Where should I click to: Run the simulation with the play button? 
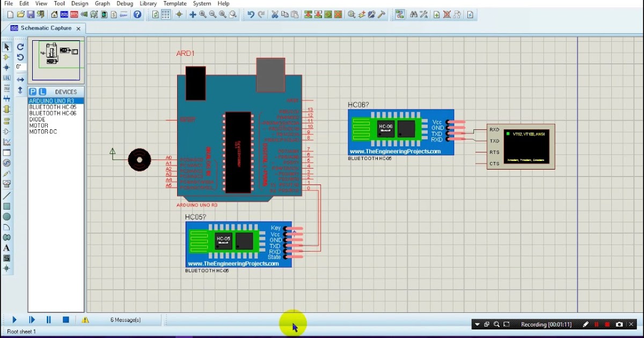pyautogui.click(x=15, y=320)
